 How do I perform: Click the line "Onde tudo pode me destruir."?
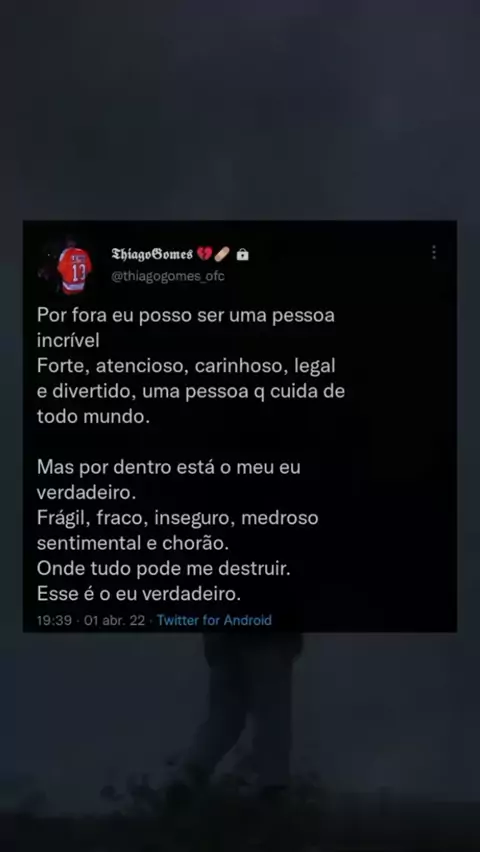click(164, 569)
